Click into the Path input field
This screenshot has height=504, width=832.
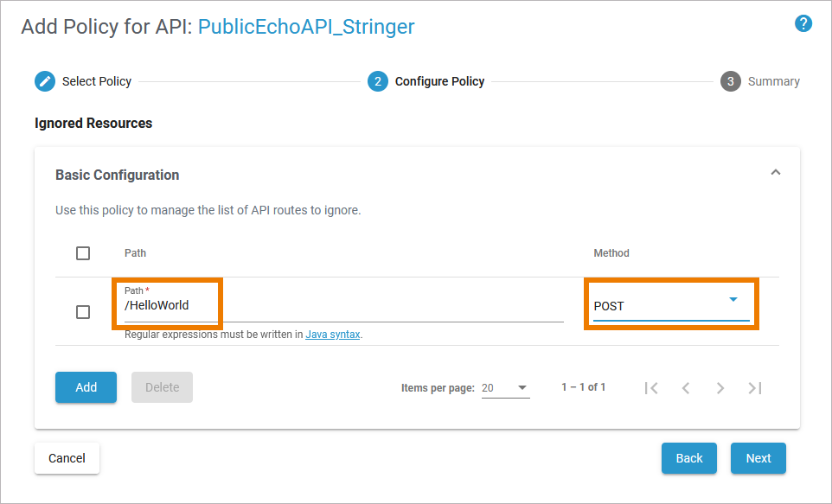tap(343, 306)
